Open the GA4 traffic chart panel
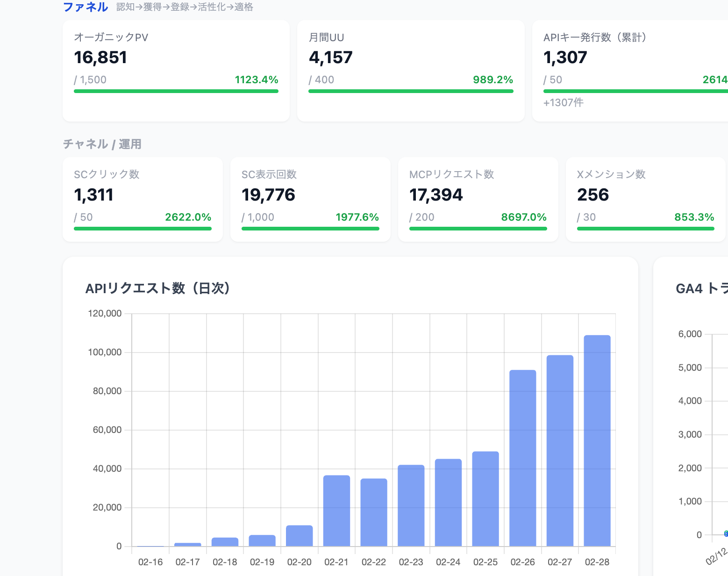 point(691,416)
